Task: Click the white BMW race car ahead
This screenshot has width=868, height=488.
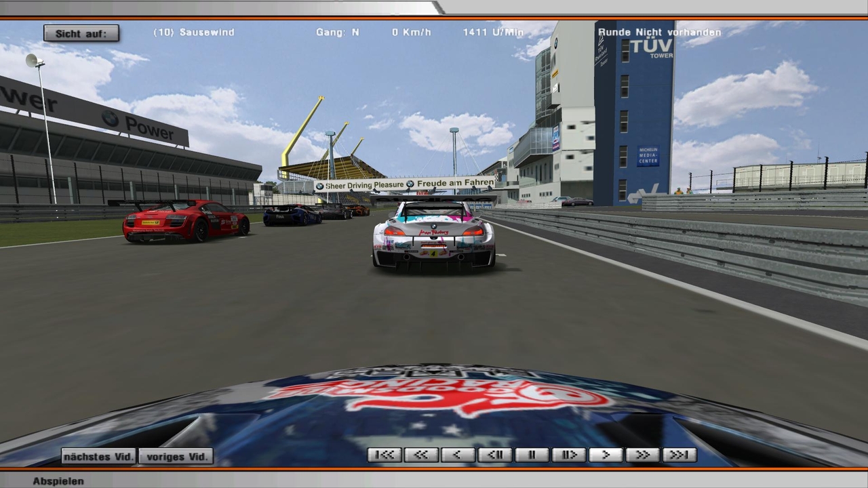Action: pyautogui.click(x=434, y=236)
